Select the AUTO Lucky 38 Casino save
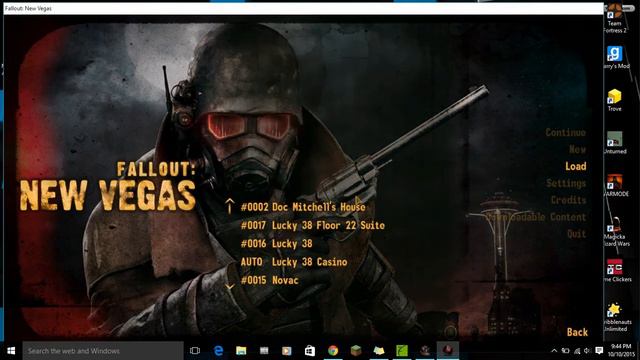The height and width of the screenshot is (360, 640). point(294,262)
